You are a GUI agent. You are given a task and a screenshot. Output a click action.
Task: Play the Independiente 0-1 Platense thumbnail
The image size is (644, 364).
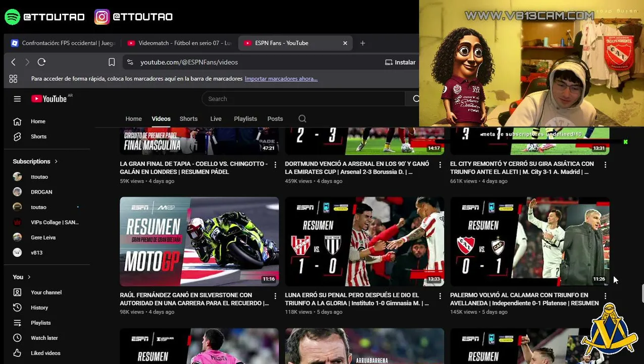coord(529,242)
